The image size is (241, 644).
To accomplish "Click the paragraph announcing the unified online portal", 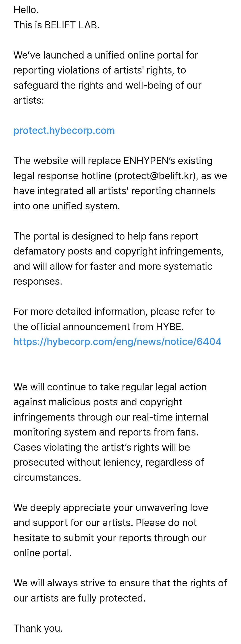I will point(107,78).
